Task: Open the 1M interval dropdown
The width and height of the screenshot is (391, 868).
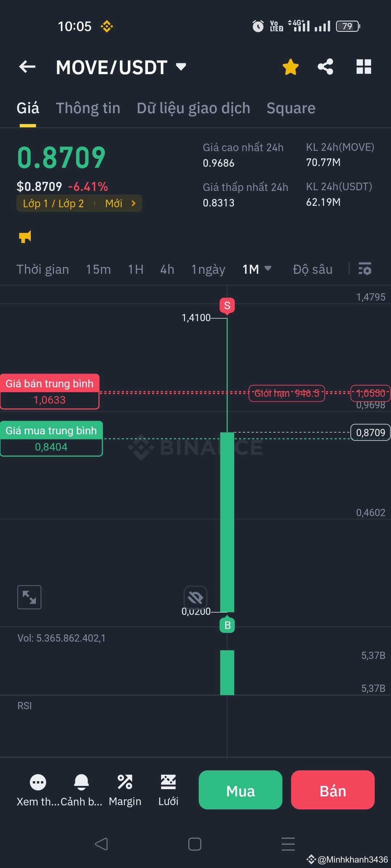Action: click(257, 269)
